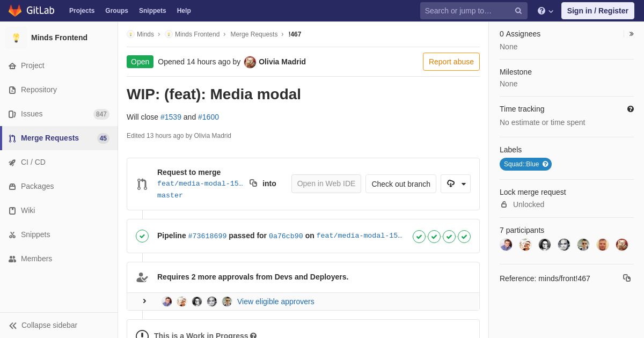The image size is (644, 338).
Task: Click fourth pipeline stage check icon
Action: point(464,237)
